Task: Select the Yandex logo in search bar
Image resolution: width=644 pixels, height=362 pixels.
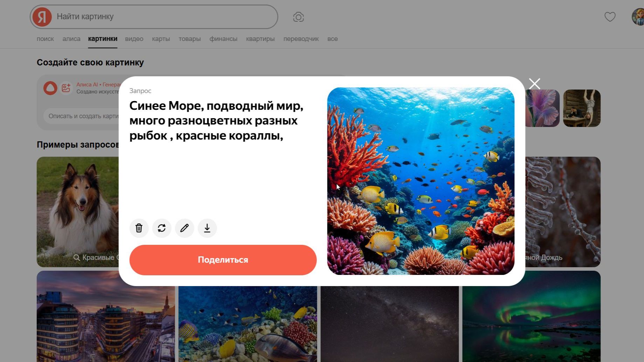Action: [42, 16]
